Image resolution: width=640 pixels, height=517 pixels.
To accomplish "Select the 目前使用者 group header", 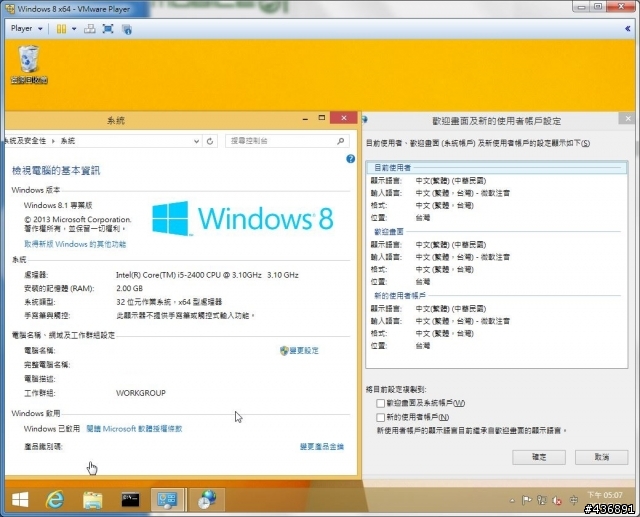I will 497,168.
